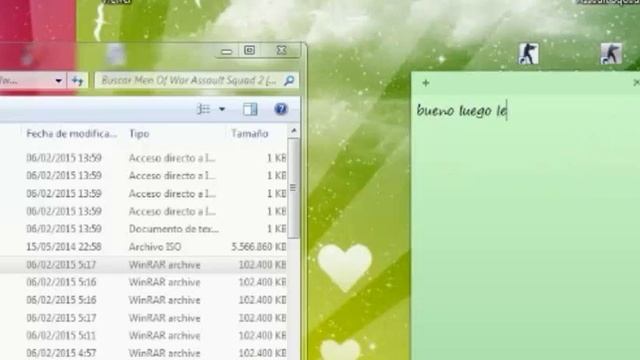Open the left Counter-Strike desktop shortcut
Screen dimensions: 640x360
[528, 53]
